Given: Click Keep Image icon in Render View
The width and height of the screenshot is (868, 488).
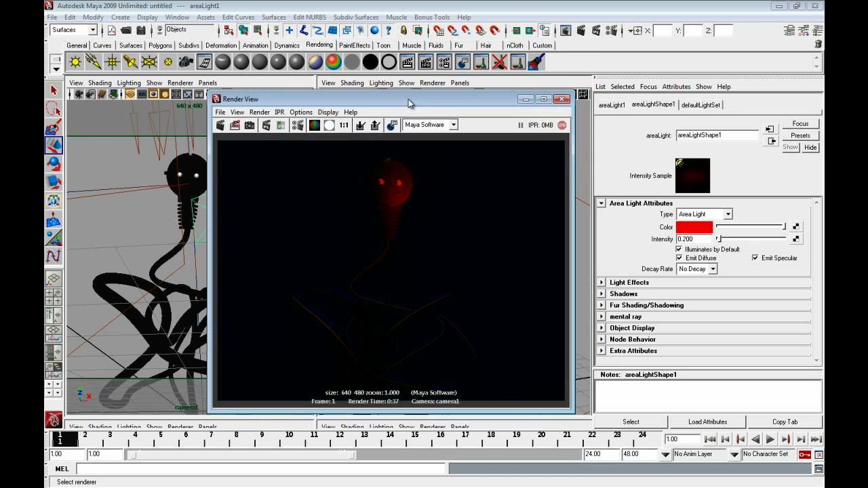Looking at the screenshot, I should tap(360, 125).
